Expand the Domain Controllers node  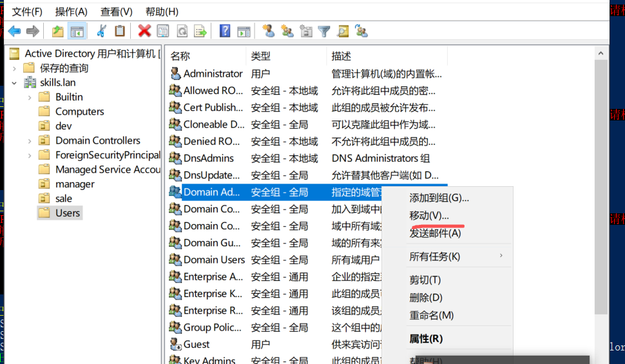coord(30,140)
